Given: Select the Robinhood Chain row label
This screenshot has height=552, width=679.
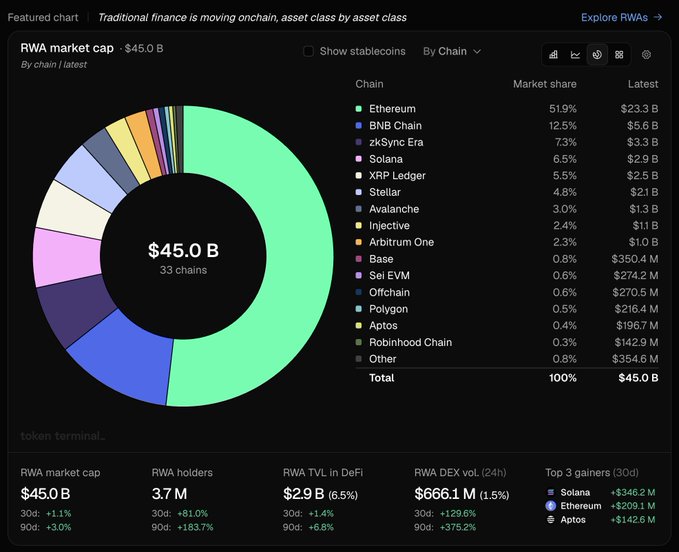Looking at the screenshot, I should tap(411, 342).
